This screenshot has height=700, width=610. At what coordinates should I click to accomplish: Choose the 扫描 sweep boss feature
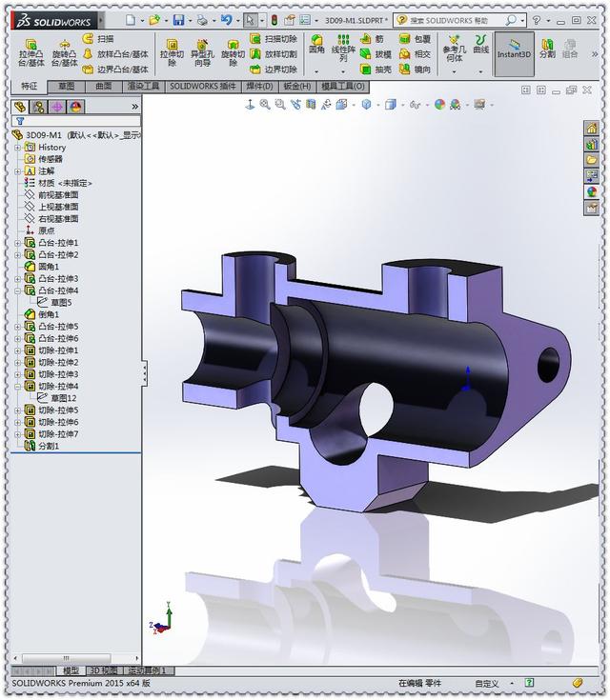tap(98, 39)
